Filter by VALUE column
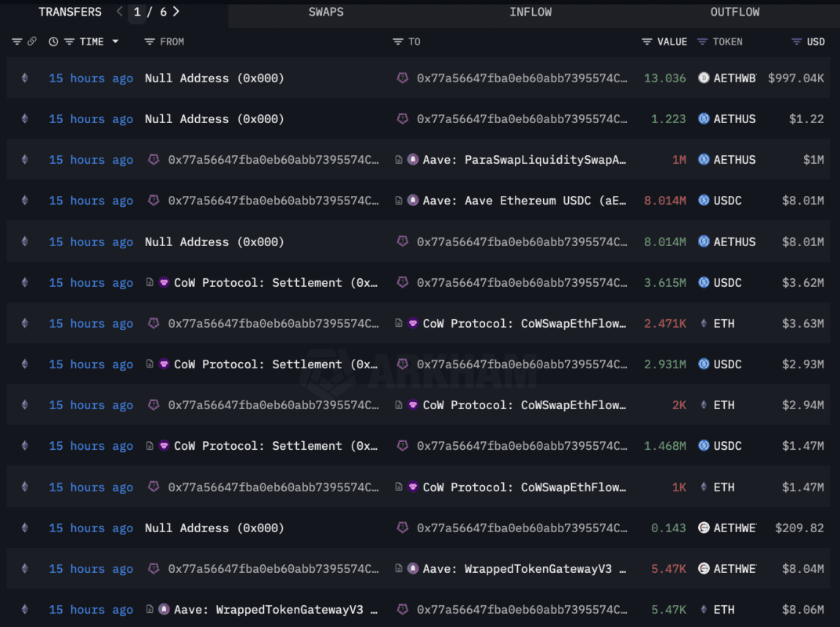Viewport: 840px width, 627px height. [646, 42]
